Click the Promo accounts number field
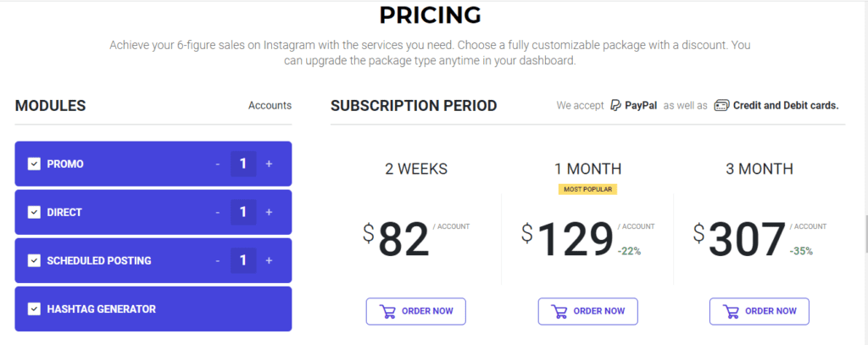The image size is (868, 345). pyautogui.click(x=243, y=164)
